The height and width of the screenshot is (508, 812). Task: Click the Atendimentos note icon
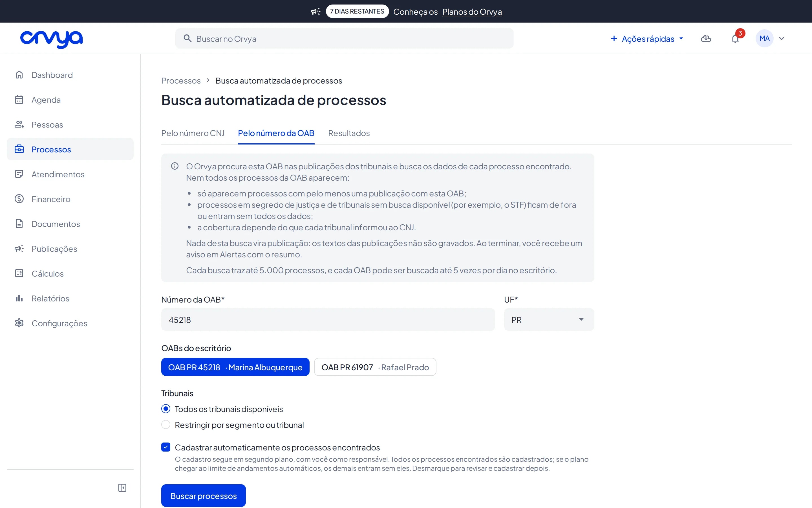(19, 174)
